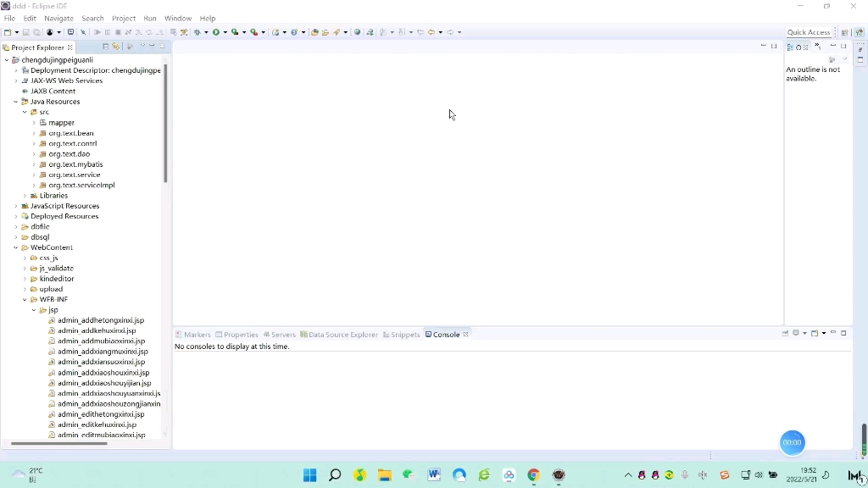
Task: Click the Quick Access search field
Action: click(x=807, y=32)
